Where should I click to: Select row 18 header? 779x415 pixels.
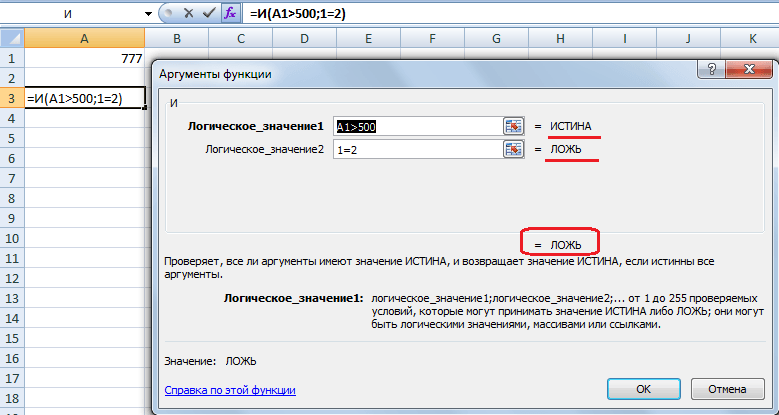(x=12, y=399)
